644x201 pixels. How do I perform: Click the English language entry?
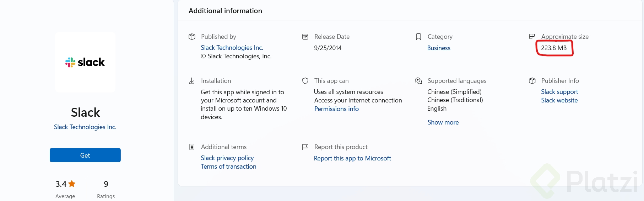pyautogui.click(x=437, y=109)
